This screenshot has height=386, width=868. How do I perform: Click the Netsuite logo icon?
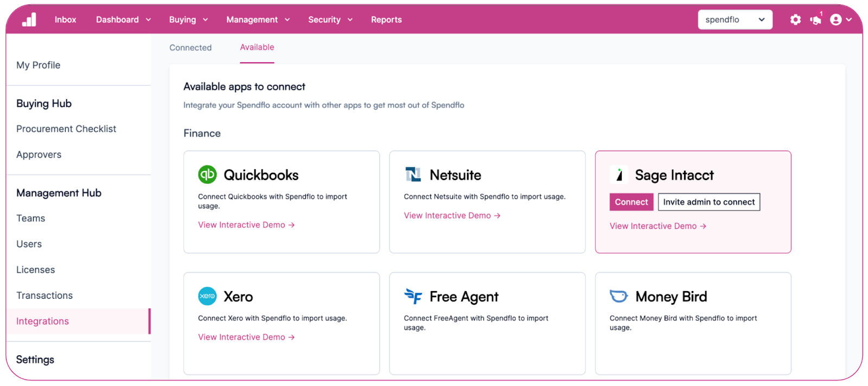tap(413, 175)
